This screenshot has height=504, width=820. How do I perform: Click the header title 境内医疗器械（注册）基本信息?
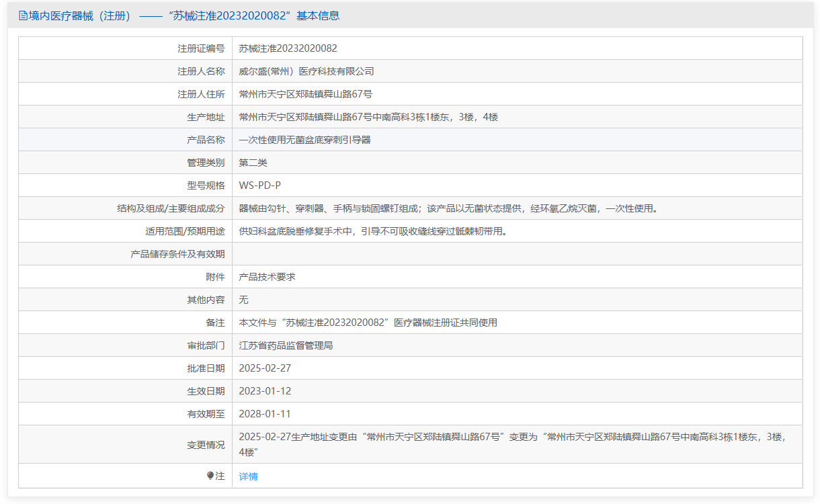click(184, 15)
